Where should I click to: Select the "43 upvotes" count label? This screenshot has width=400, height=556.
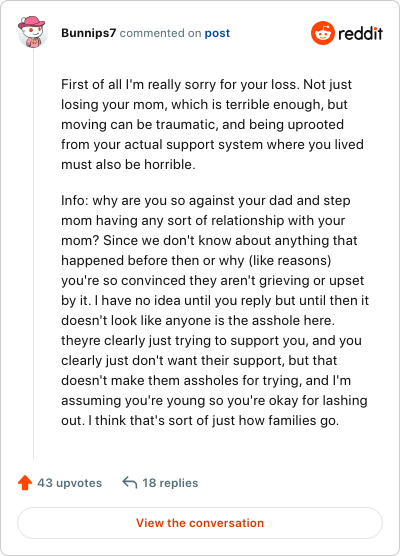pyautogui.click(x=70, y=483)
